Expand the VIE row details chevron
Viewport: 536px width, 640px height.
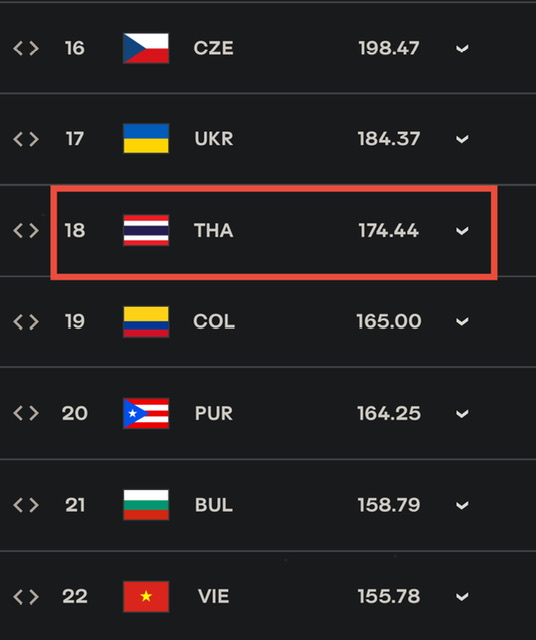[462, 597]
